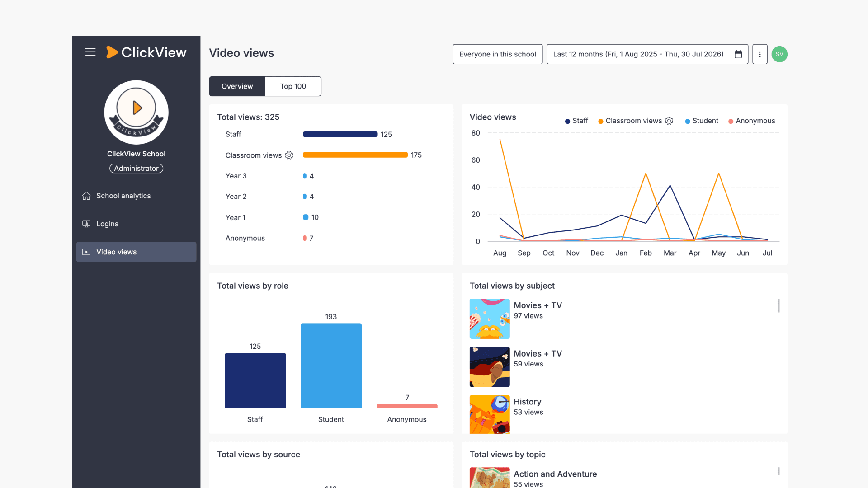Click the Staff 125 horizontal bar

tap(340, 134)
